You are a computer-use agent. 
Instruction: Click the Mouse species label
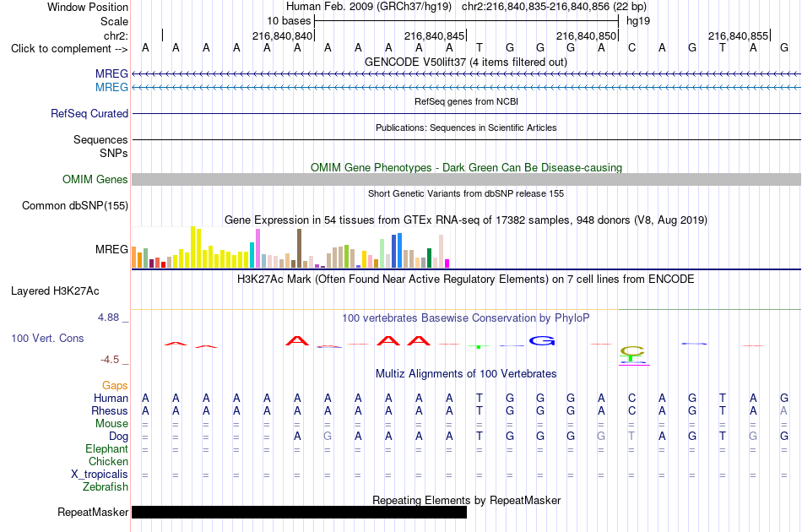click(x=111, y=424)
